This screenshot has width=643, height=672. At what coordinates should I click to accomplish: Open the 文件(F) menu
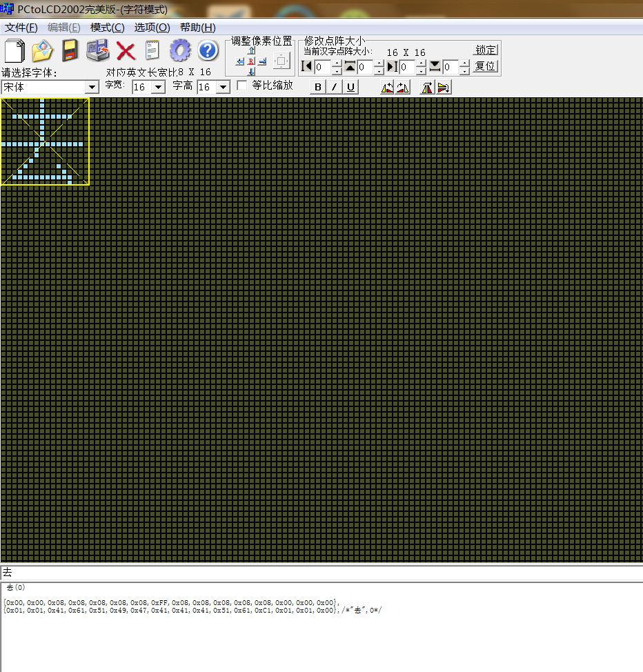pyautogui.click(x=21, y=28)
